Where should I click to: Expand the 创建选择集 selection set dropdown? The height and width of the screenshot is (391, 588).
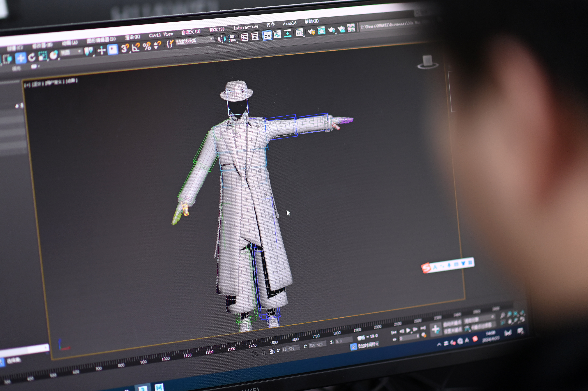pyautogui.click(x=211, y=39)
